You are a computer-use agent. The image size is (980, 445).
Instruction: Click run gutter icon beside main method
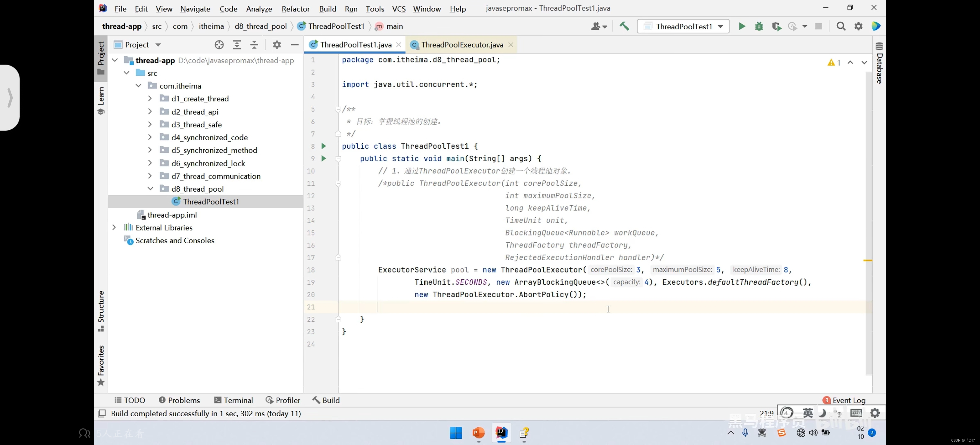tap(324, 159)
